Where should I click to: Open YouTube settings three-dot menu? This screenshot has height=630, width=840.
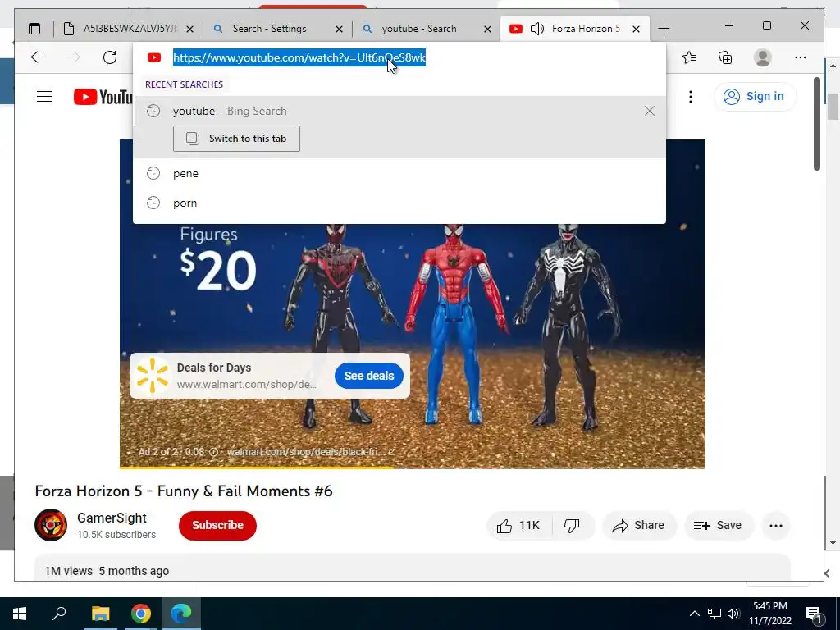pos(690,97)
